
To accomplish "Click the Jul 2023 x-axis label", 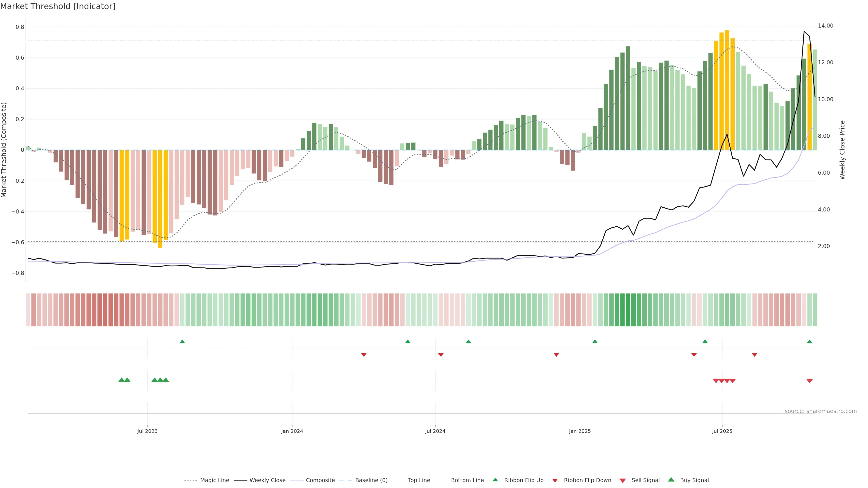I will [147, 431].
